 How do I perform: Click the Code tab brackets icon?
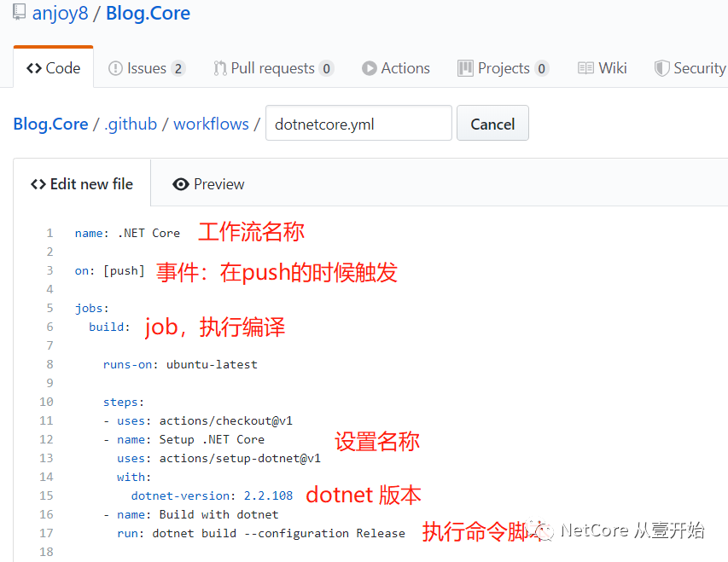34,68
